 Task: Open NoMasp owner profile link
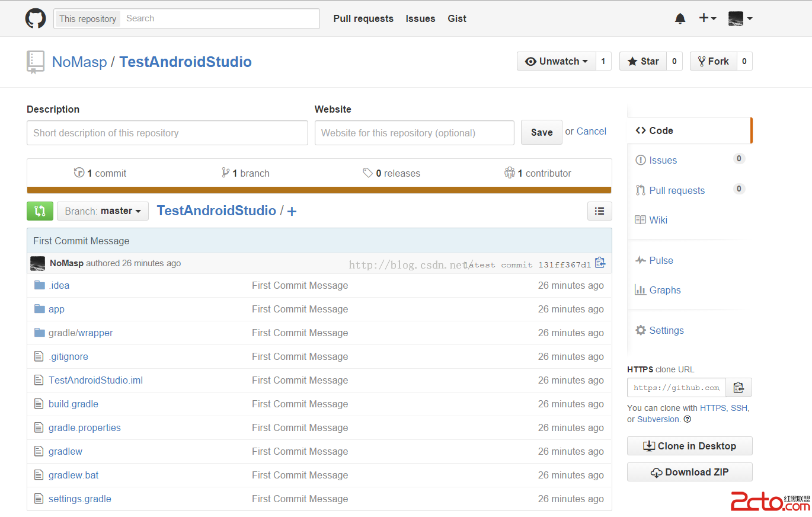pos(79,62)
